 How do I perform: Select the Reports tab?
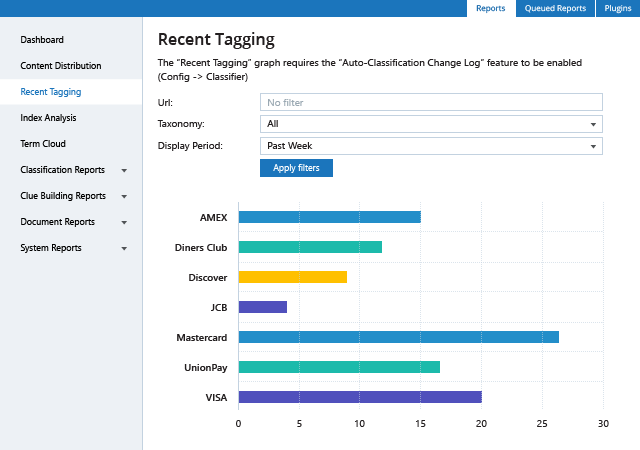coord(490,9)
